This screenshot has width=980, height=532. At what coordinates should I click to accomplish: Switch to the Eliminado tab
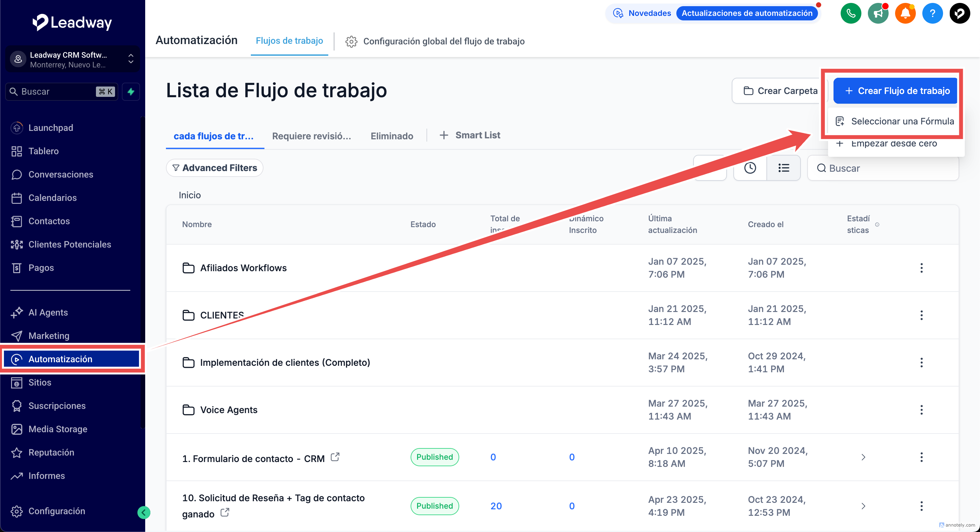391,136
